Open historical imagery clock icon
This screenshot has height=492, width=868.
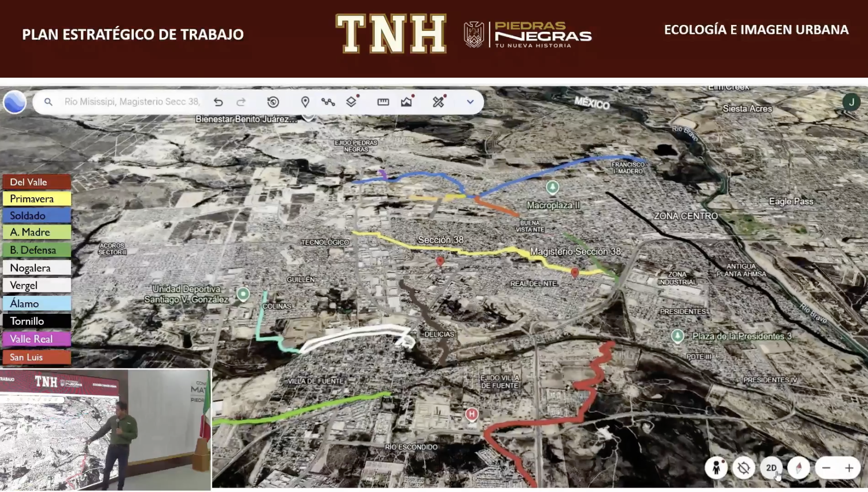[273, 102]
